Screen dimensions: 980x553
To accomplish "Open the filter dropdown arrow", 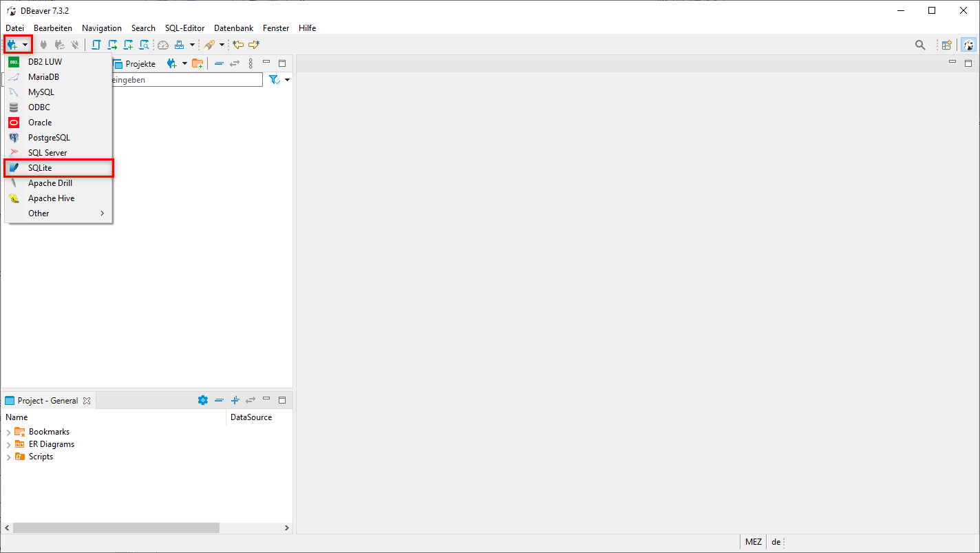I will (287, 79).
